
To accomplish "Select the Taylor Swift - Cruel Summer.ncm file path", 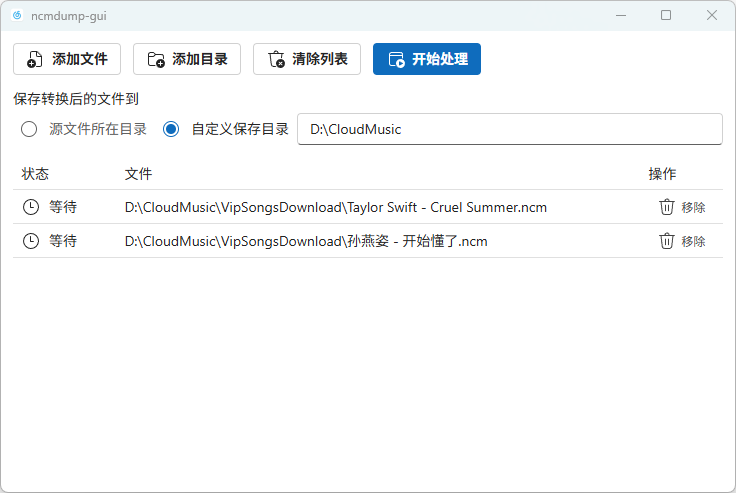I will (x=335, y=207).
